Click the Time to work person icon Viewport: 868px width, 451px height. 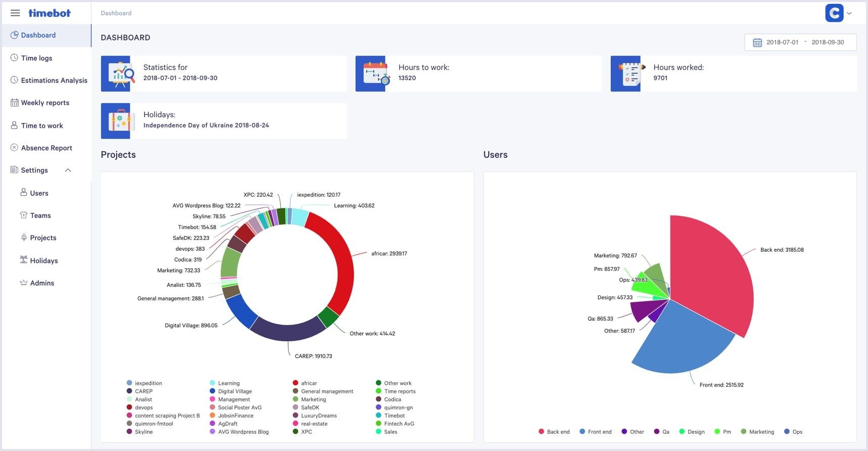(x=14, y=125)
